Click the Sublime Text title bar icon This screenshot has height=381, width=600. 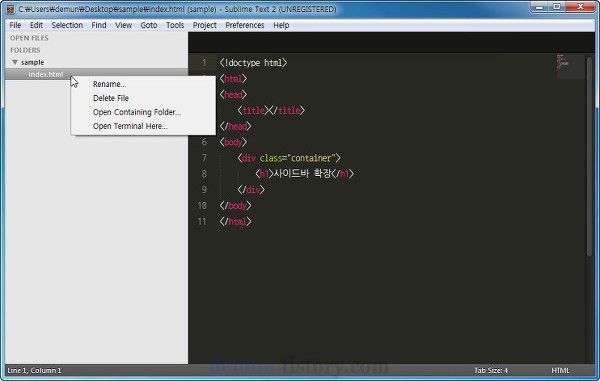11,9
